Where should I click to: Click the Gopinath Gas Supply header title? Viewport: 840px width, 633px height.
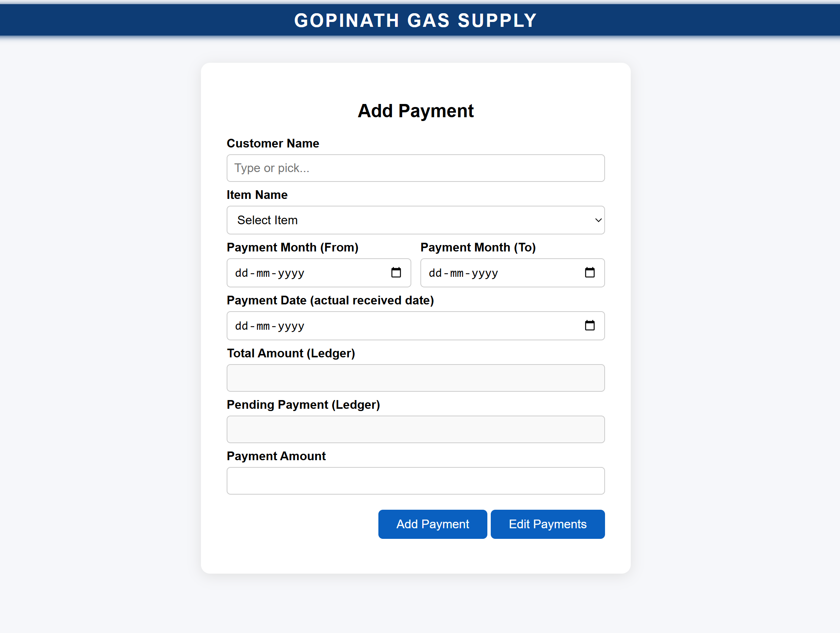tap(415, 20)
